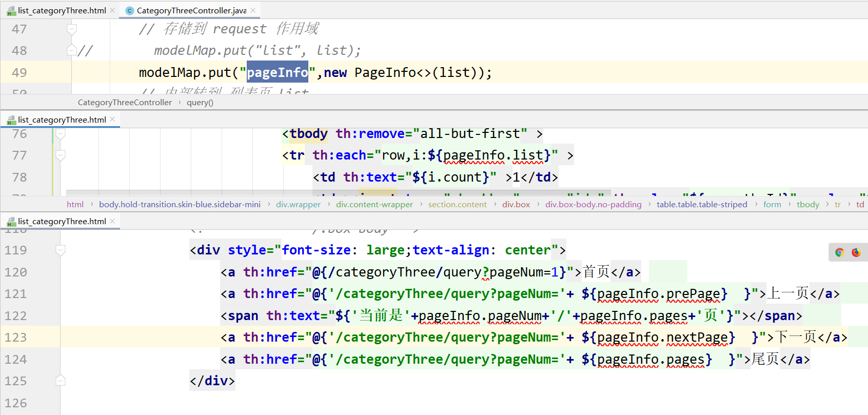Click modelMap.put on line 49
The height and width of the screenshot is (415, 868).
(185, 72)
